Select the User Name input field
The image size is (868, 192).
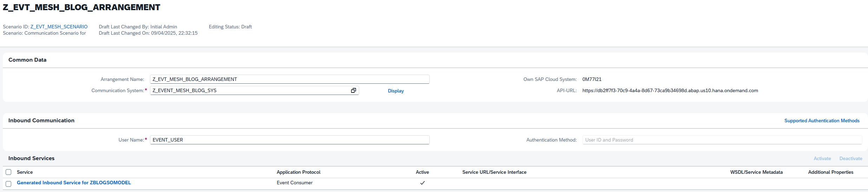click(289, 140)
